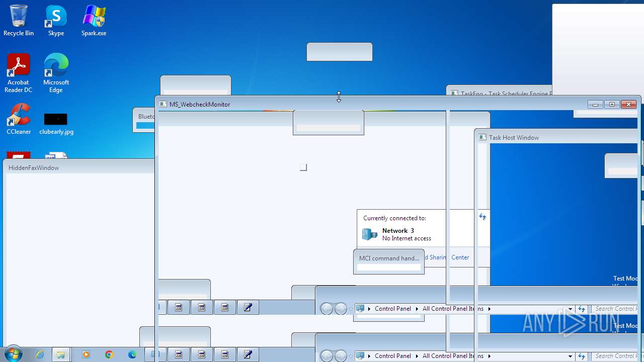
Task: Minimize the MS_WebcheckMonitor window
Action: (x=596, y=105)
